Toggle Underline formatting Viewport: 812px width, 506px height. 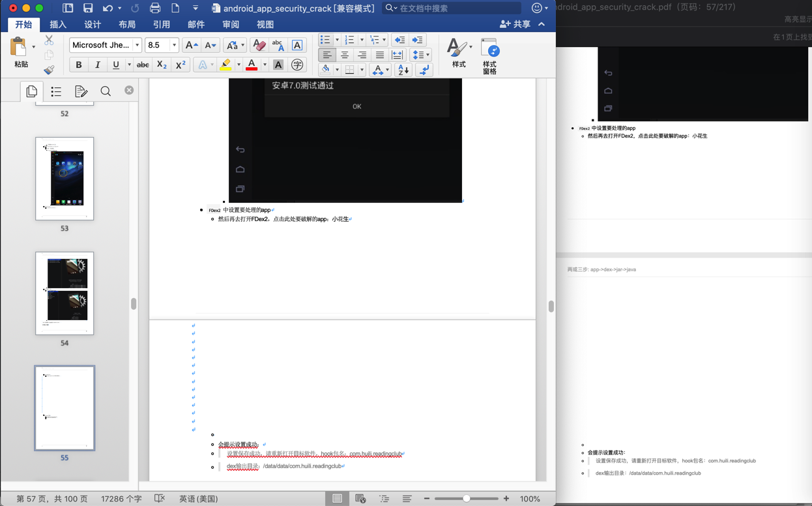coord(116,65)
